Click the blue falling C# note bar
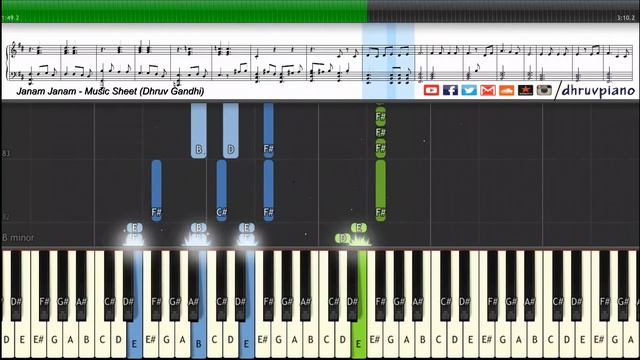This screenshot has width=640, height=360. [221, 190]
